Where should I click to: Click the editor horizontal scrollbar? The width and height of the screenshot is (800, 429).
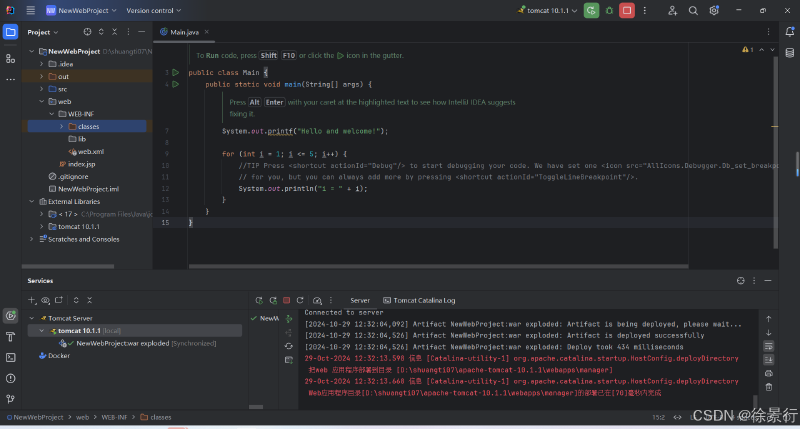[x=438, y=266]
